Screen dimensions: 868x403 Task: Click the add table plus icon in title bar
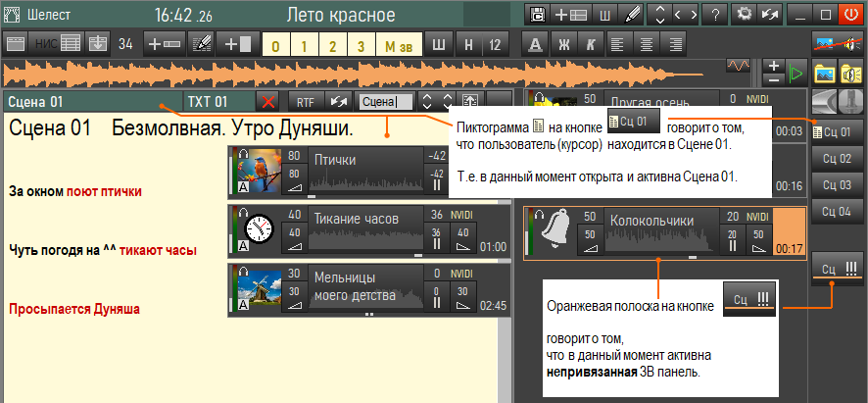pos(571,15)
